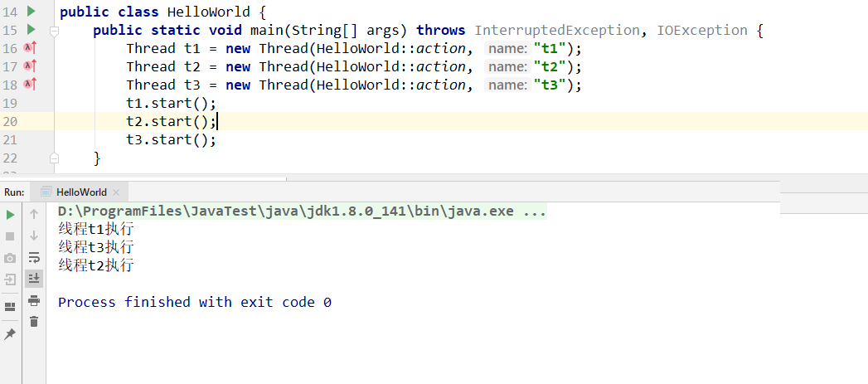Screen dimensions: 868x384
Task: Click the lambda gutter icon on line 18
Action: (x=30, y=85)
